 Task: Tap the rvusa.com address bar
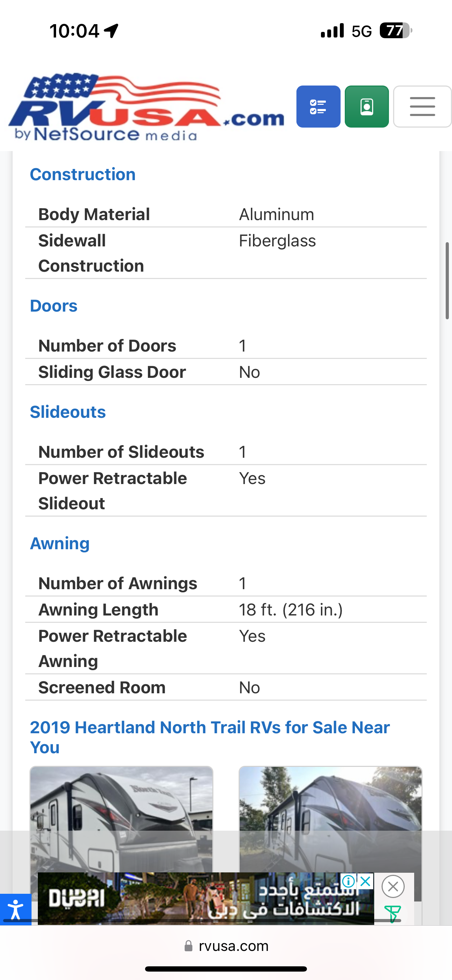click(x=233, y=946)
